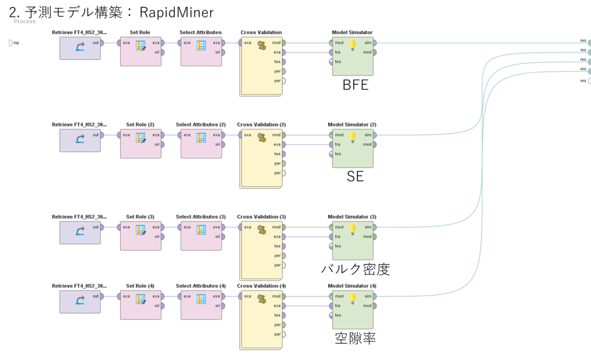Click the Set Role operator icon
Screen dimensions: 591x364
(141, 46)
